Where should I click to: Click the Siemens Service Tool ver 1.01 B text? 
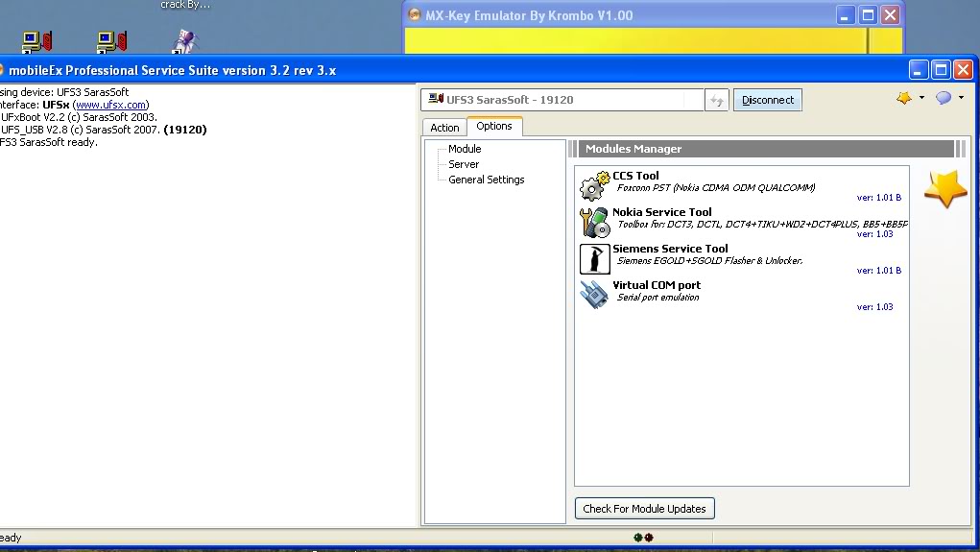click(879, 270)
